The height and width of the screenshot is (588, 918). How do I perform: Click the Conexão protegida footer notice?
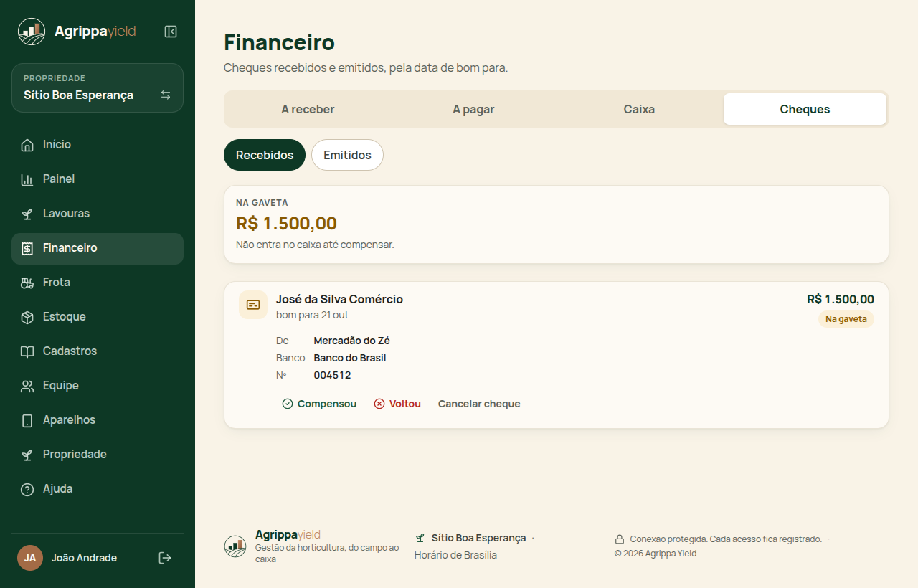(726, 539)
